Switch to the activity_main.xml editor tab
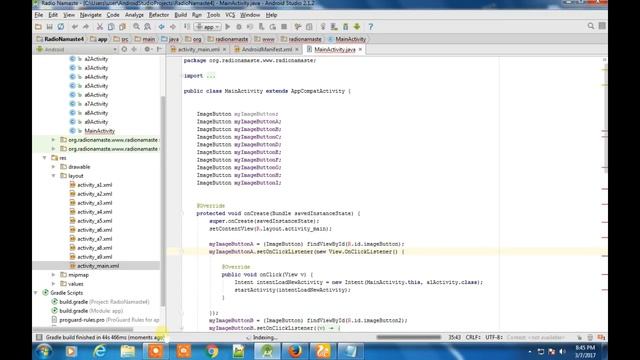Image resolution: width=640 pixels, height=360 pixels. click(x=198, y=49)
